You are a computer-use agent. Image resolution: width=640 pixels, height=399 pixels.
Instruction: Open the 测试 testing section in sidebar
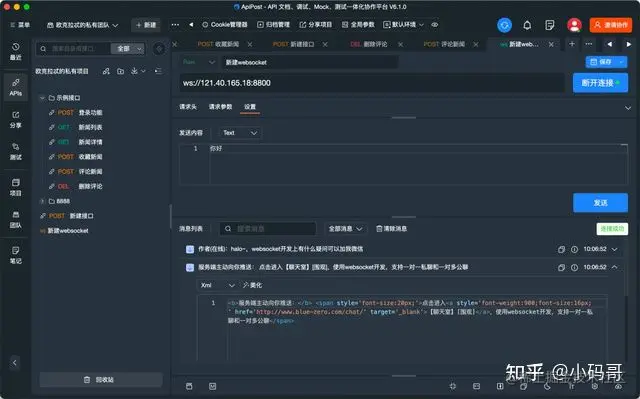(16, 151)
